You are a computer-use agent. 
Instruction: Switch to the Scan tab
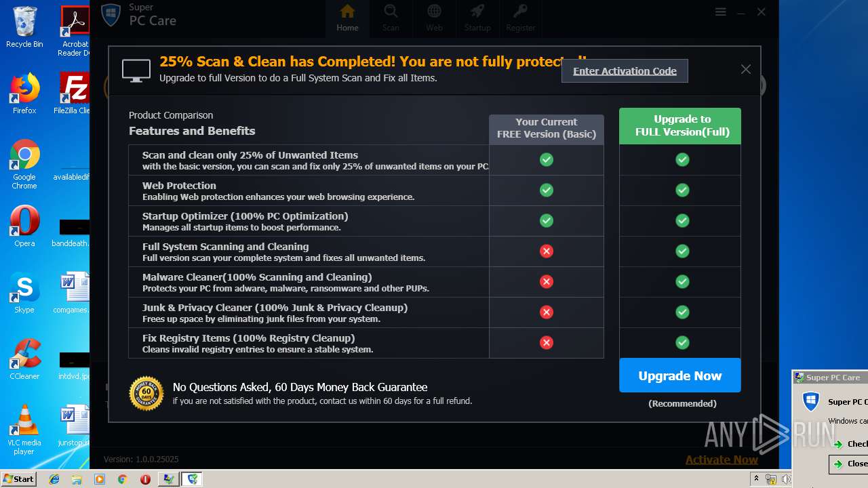391,18
